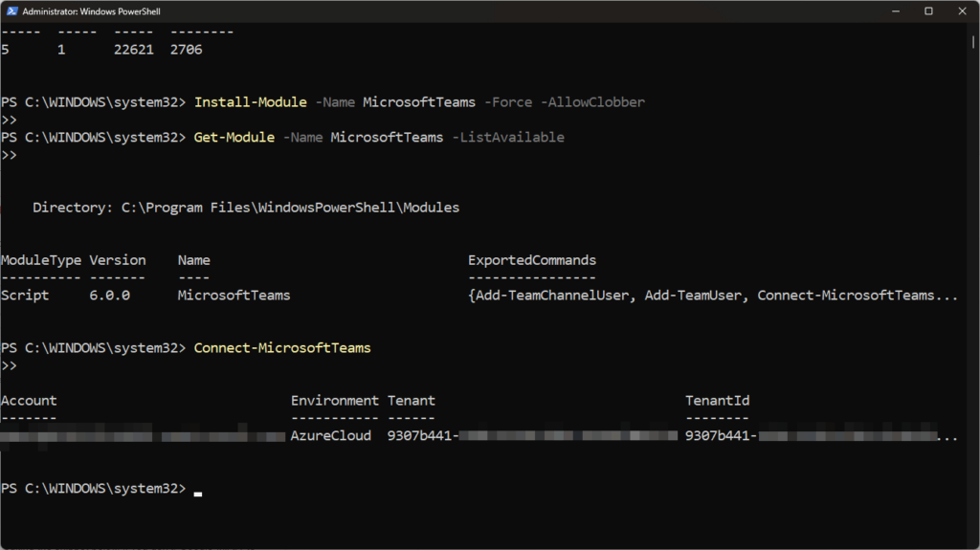The height and width of the screenshot is (550, 980).
Task: Minimize the PowerShell window
Action: [896, 11]
